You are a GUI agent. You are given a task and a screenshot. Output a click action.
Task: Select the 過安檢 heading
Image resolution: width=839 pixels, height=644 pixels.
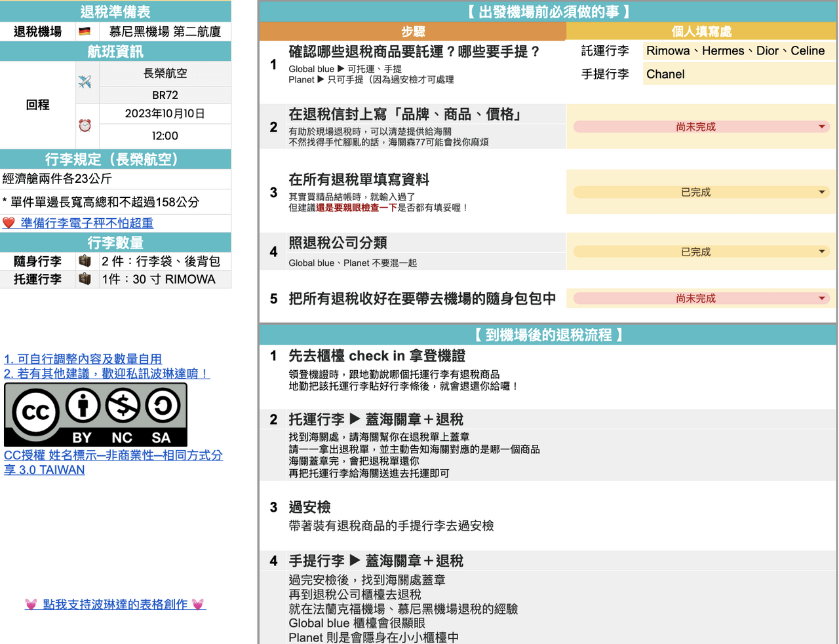(309, 507)
